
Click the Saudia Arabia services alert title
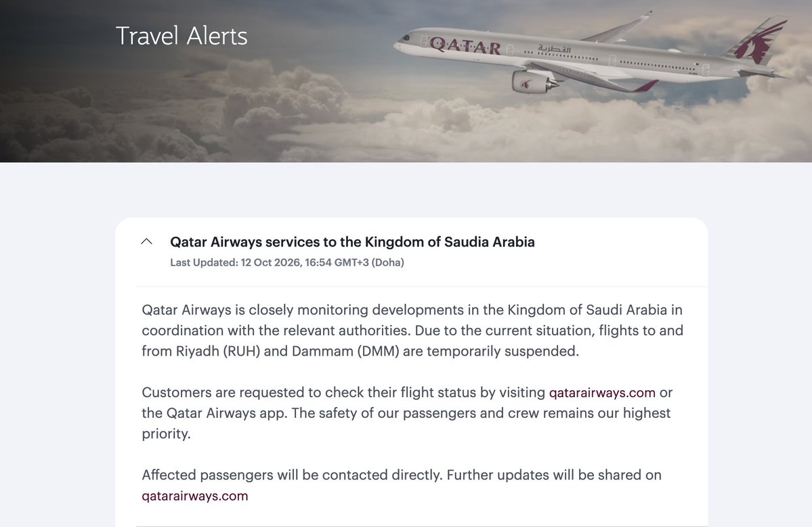click(x=352, y=242)
